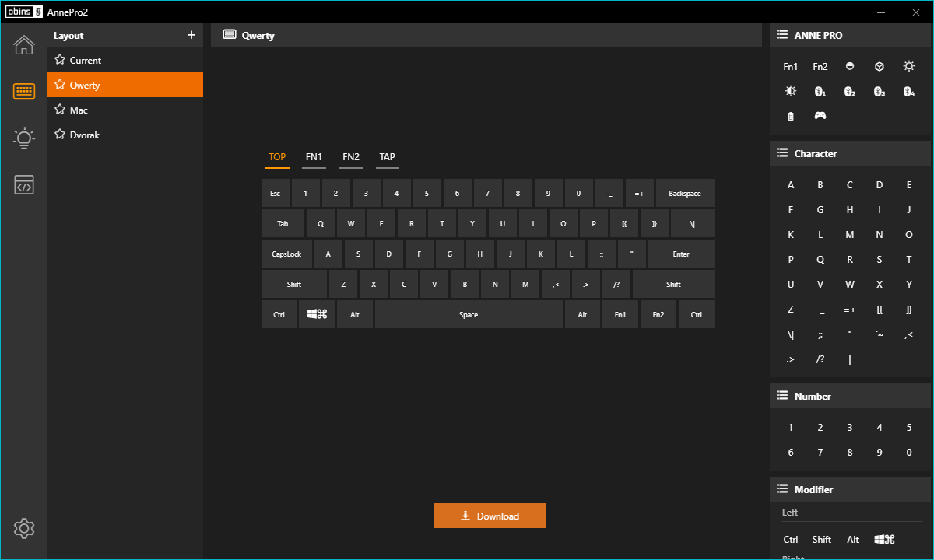Pick letter Z in Character panel
Viewport: 934px width, 560px height.
[791, 310]
